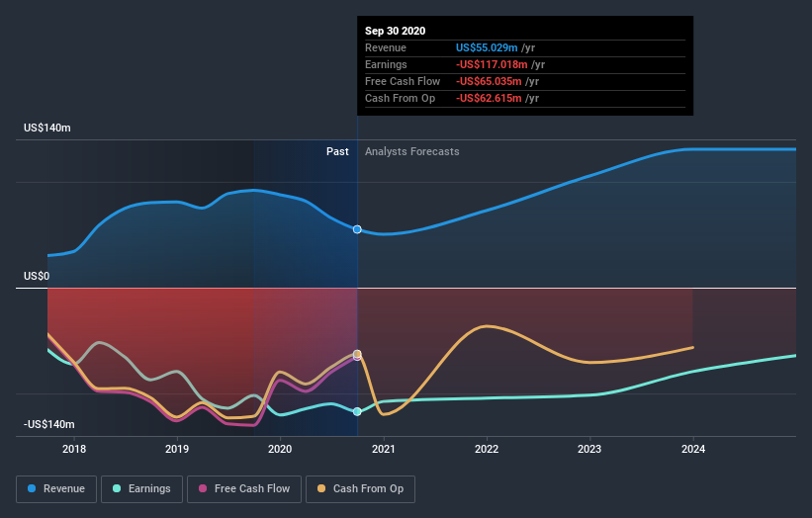The width and height of the screenshot is (812, 518).
Task: Click the 2023 x-axis label
Action: click(589, 449)
